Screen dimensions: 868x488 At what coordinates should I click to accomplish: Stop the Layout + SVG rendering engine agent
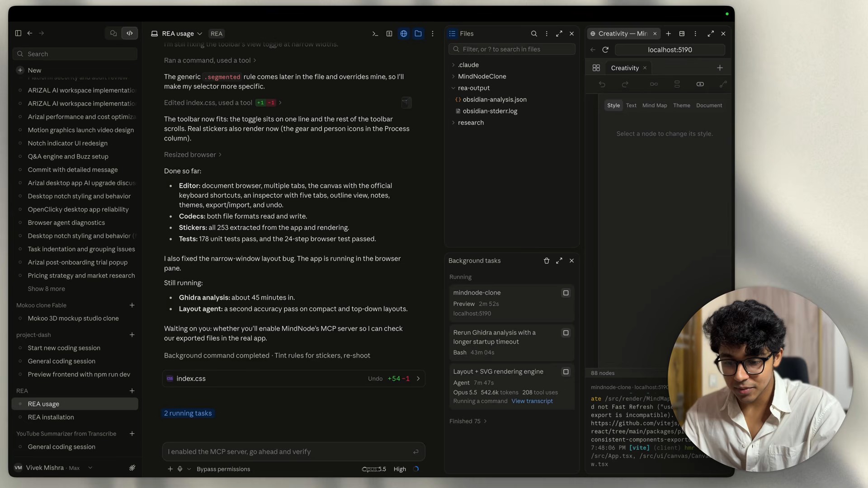pos(566,372)
